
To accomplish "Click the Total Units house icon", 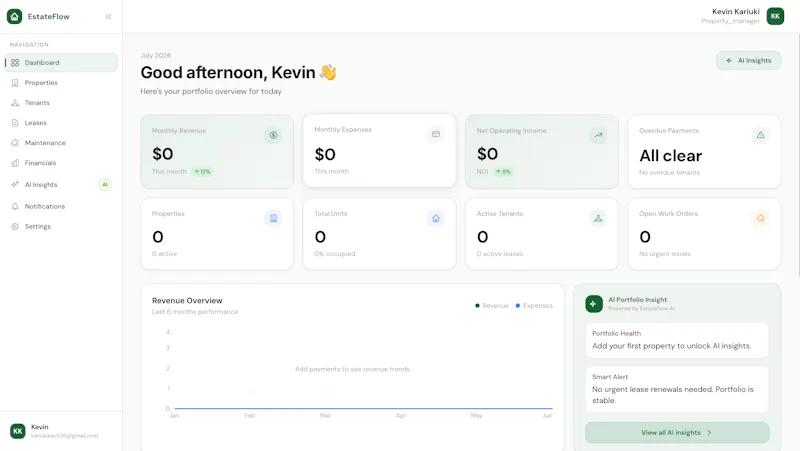I will (x=436, y=218).
